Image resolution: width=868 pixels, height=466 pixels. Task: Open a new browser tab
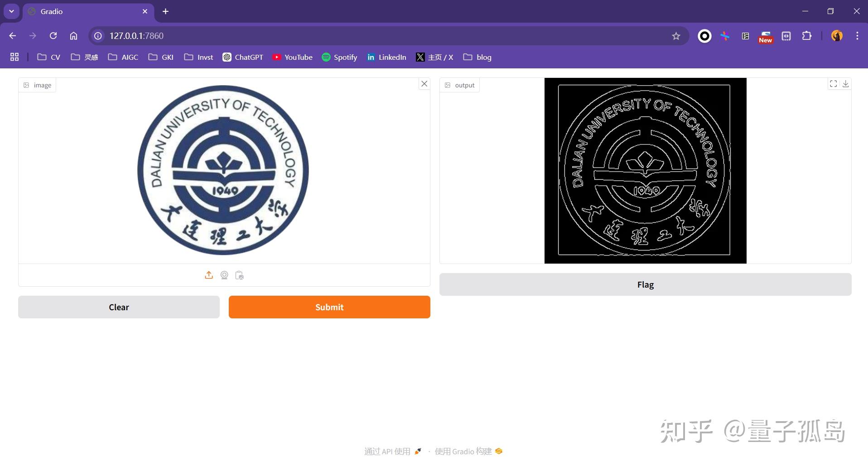[x=166, y=11]
